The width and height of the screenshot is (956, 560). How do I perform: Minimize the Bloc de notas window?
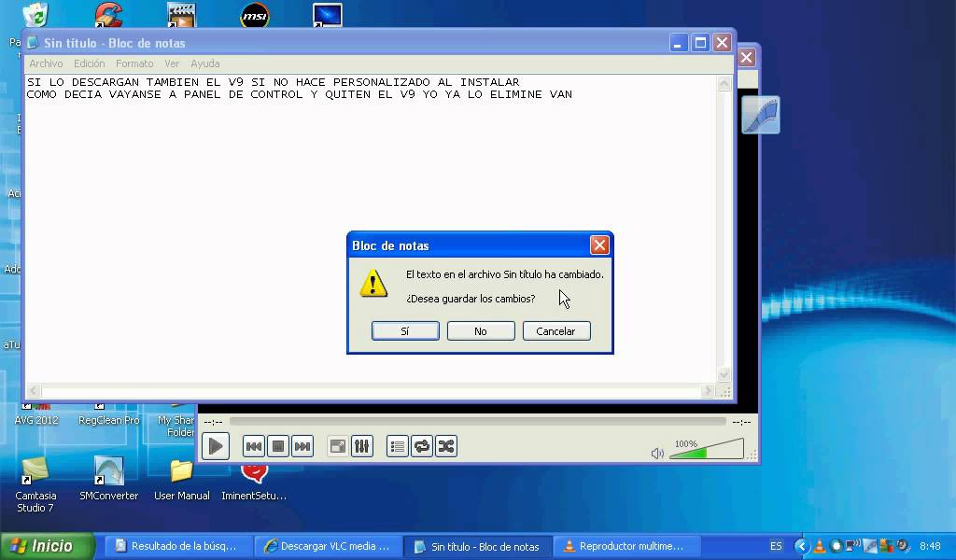[678, 43]
